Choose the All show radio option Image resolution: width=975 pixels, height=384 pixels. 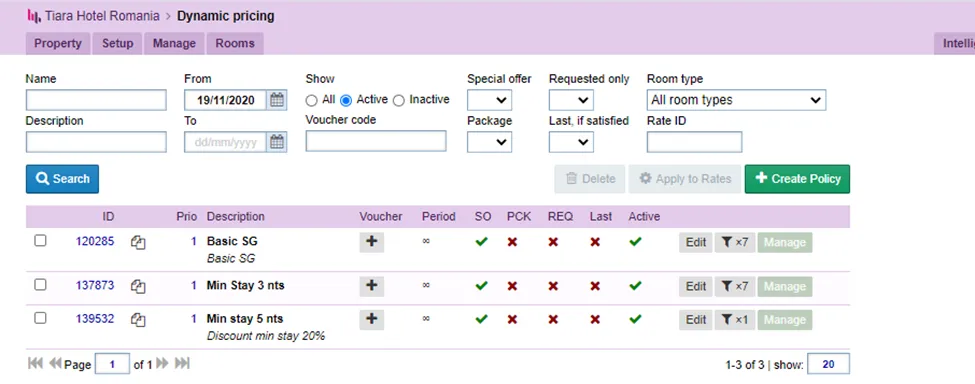click(312, 101)
